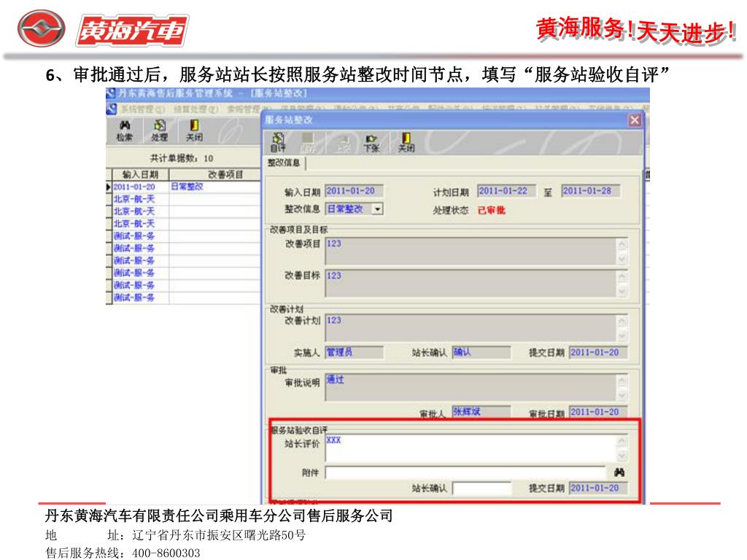
Task: Click the 共计单据数: 10 count label
Action: (x=182, y=158)
